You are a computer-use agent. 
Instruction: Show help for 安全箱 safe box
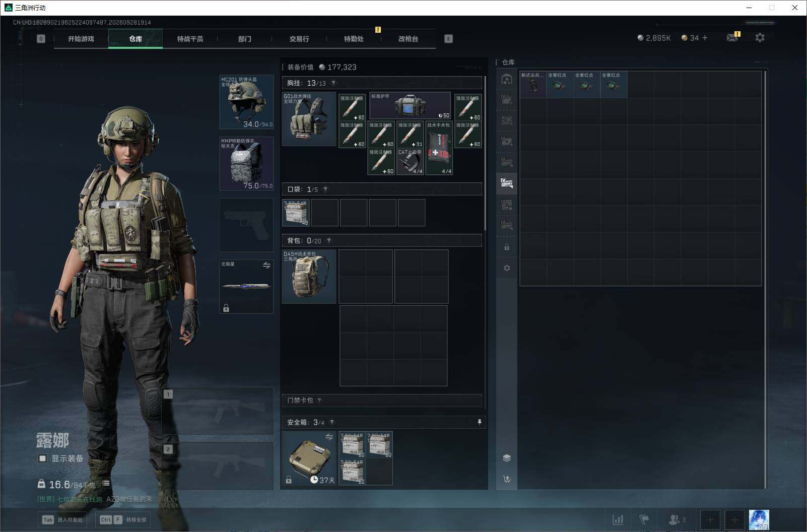[x=332, y=422]
